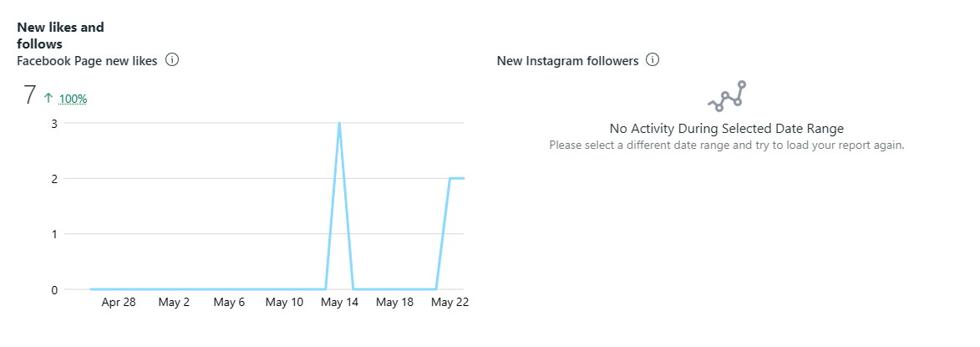Click the 100% increase link

pyautogui.click(x=73, y=99)
